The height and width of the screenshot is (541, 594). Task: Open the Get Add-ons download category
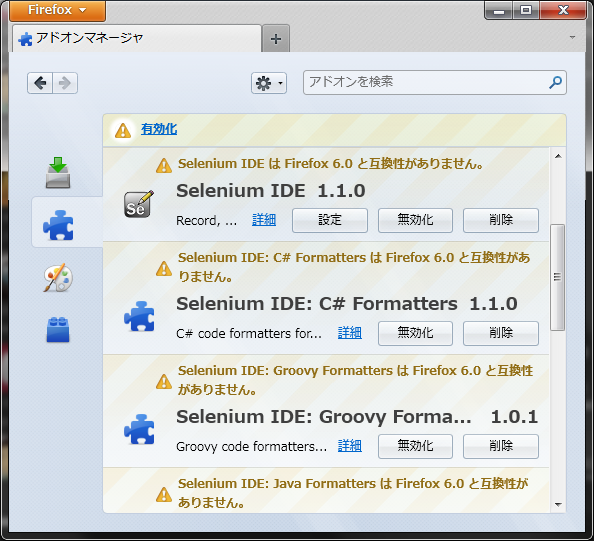coord(58,173)
